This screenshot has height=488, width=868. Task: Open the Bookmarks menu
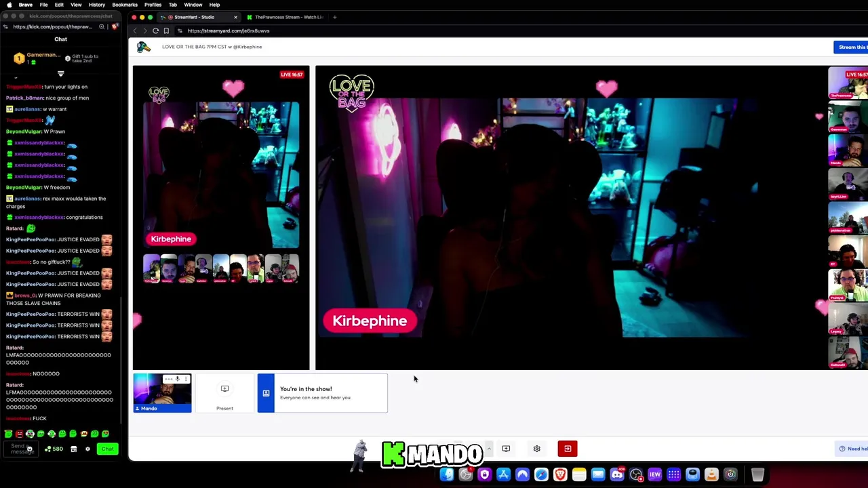pyautogui.click(x=125, y=5)
